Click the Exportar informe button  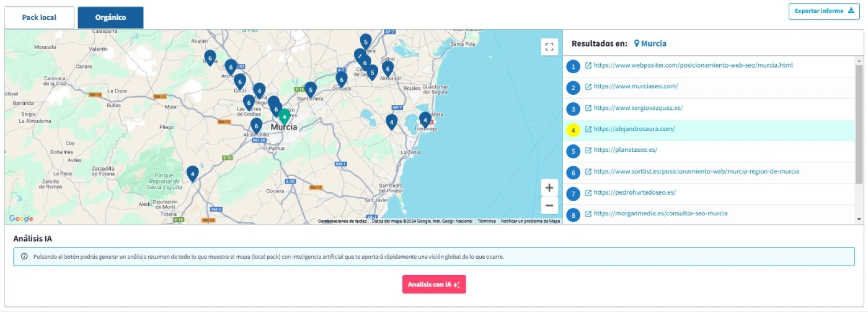pos(824,11)
